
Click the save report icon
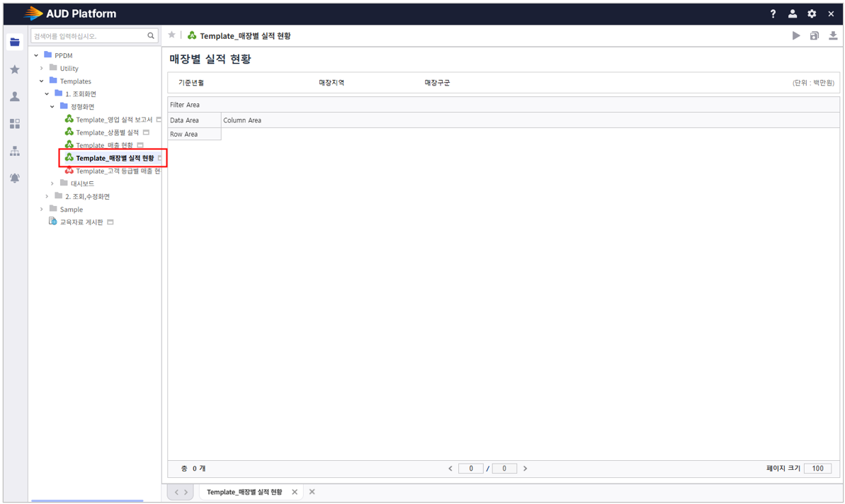pyautogui.click(x=815, y=35)
